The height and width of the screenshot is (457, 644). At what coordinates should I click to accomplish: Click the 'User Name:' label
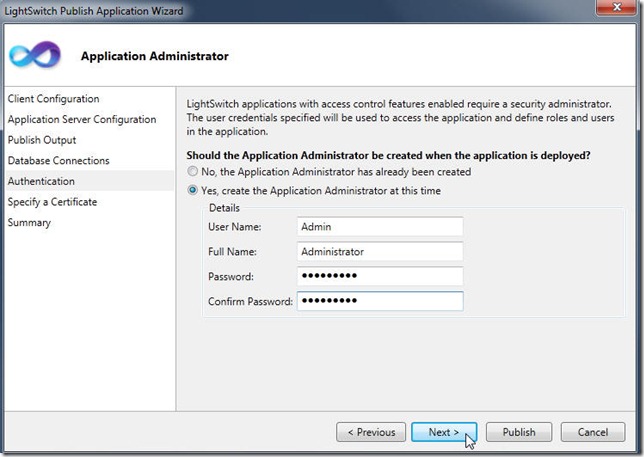(x=235, y=227)
